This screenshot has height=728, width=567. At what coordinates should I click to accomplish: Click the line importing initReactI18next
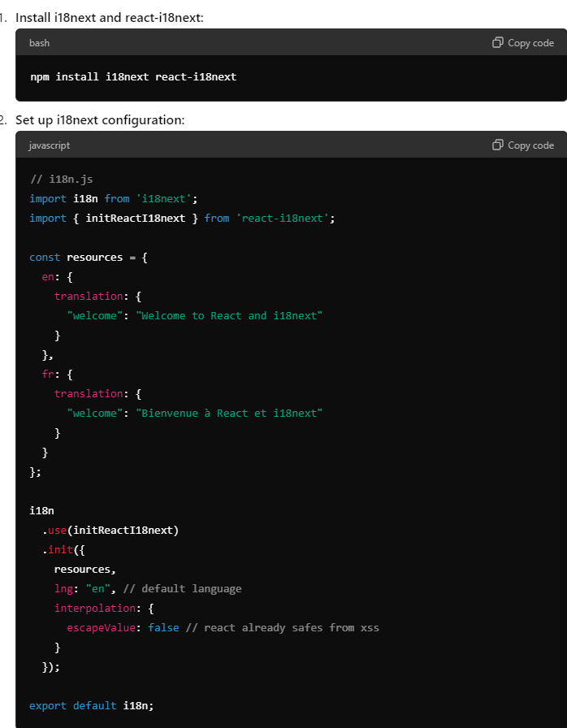(182, 219)
